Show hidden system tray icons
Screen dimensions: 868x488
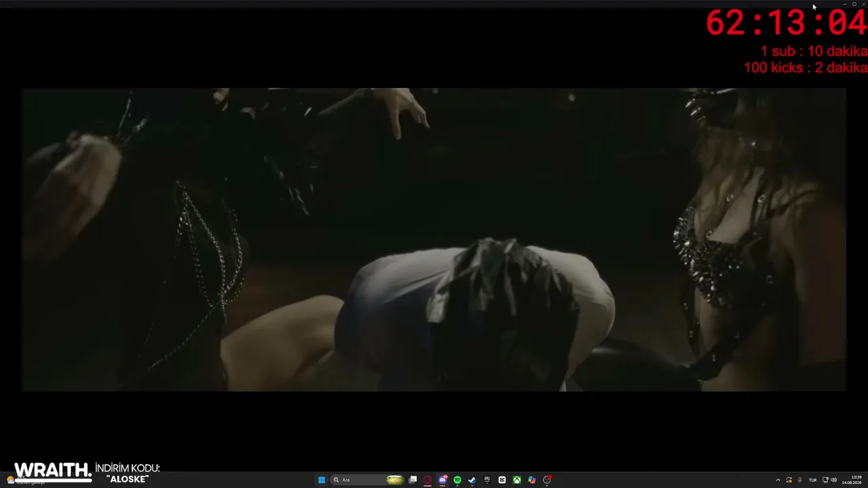tap(778, 480)
